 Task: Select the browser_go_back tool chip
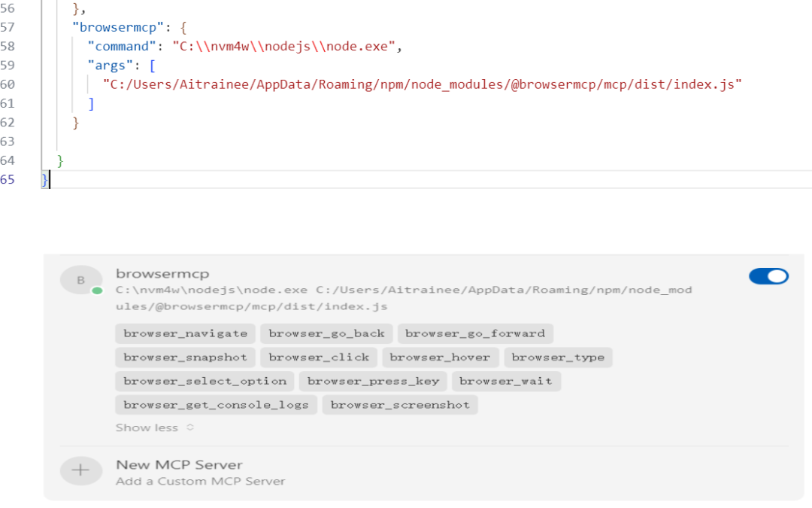(326, 333)
